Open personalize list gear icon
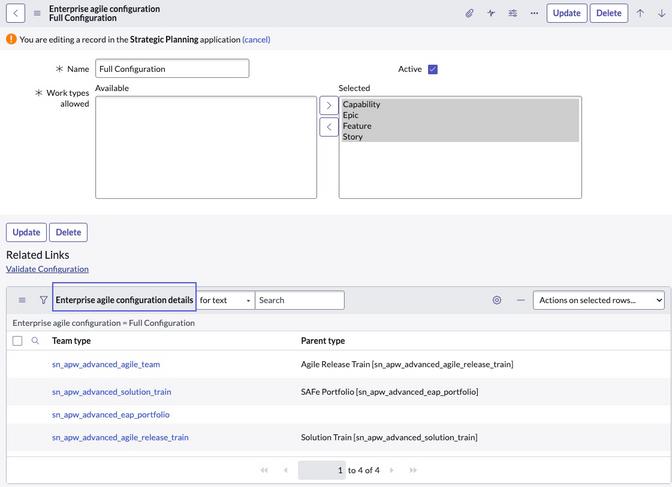The image size is (672, 487). pos(497,300)
